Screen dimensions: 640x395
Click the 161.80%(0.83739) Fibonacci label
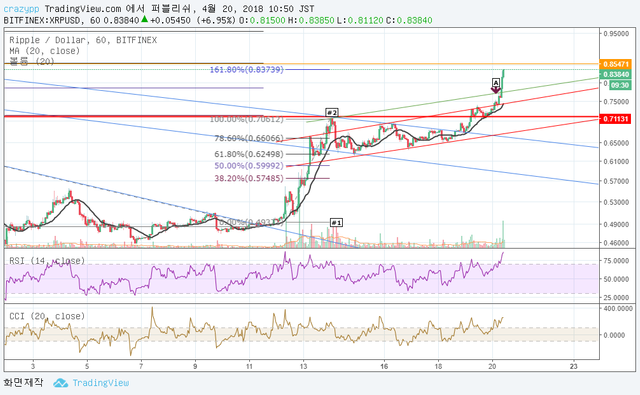[x=247, y=70]
